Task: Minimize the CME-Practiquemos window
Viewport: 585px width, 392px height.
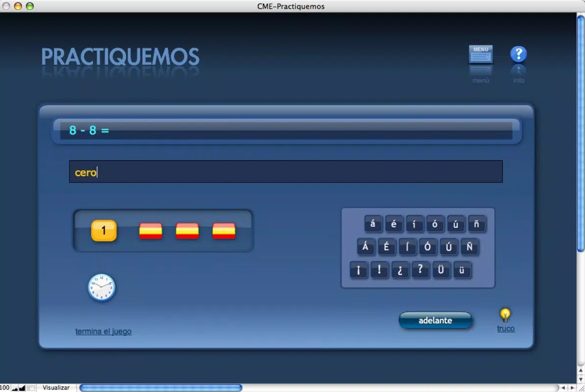Action: [18, 6]
